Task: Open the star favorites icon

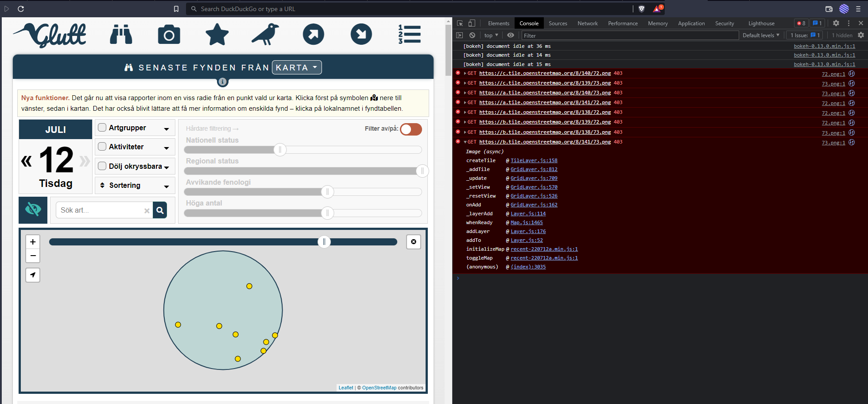Action: (217, 35)
